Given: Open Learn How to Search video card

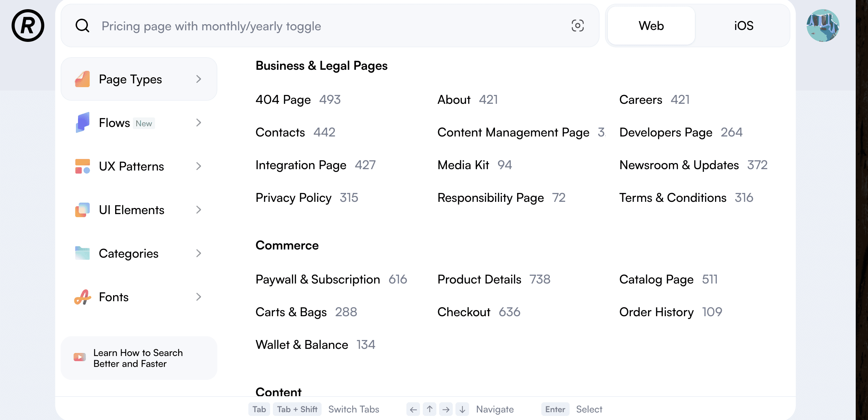Looking at the screenshot, I should click(x=138, y=358).
